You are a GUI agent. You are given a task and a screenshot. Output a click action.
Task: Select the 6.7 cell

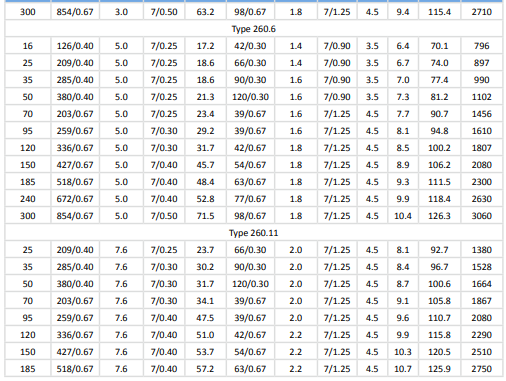(403, 63)
